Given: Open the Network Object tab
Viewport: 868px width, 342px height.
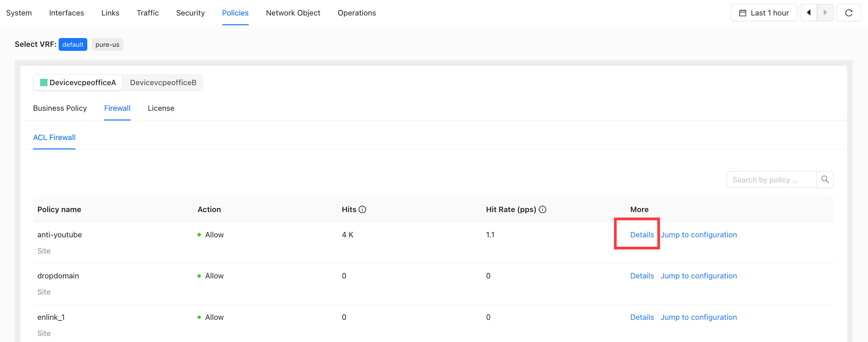Looking at the screenshot, I should pos(293,13).
